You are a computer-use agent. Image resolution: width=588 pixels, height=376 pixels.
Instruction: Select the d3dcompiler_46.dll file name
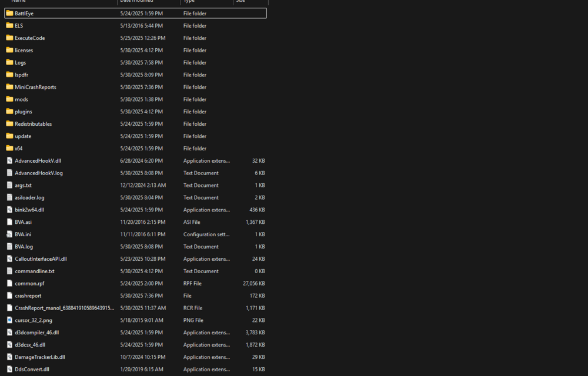pyautogui.click(x=36, y=333)
